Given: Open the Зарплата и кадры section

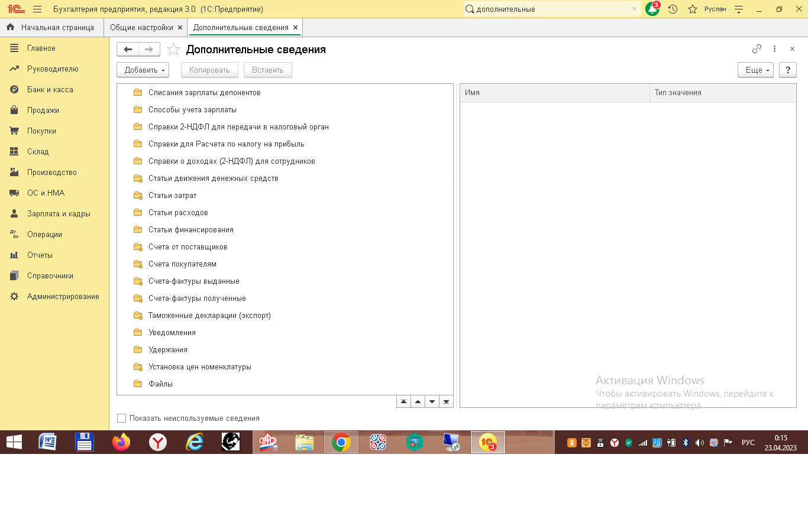Looking at the screenshot, I should (x=59, y=213).
